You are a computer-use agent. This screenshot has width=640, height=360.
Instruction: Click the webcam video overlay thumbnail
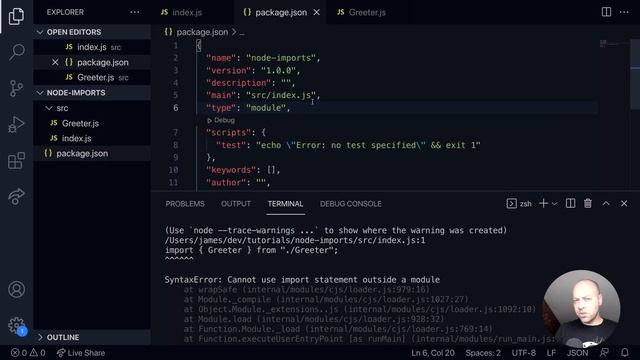coord(582,309)
